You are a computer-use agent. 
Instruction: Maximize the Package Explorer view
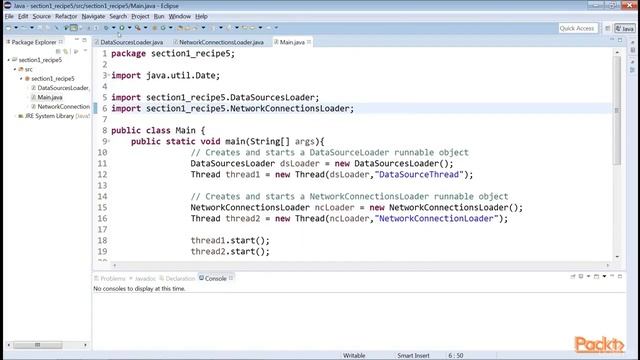coord(84,40)
